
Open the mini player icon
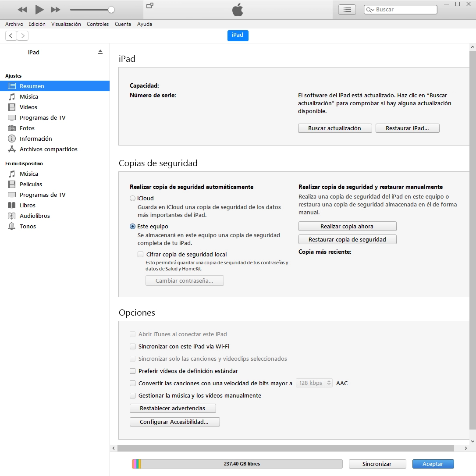pos(150,6)
